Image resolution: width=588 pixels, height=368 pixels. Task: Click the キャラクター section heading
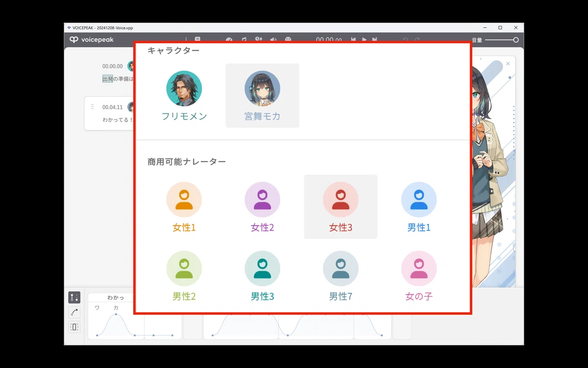click(x=173, y=50)
